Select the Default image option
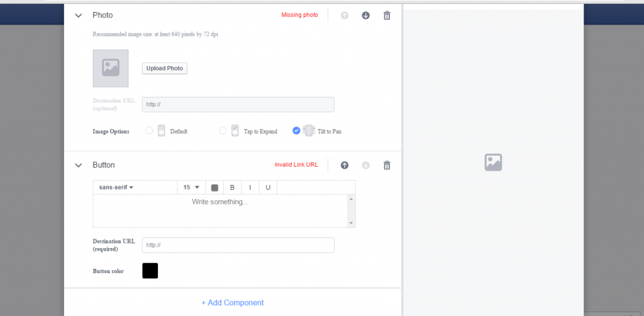The height and width of the screenshot is (316, 644). coord(149,131)
